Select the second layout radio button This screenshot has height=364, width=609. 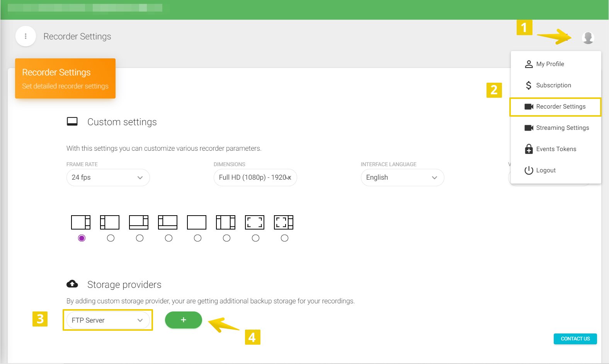[x=111, y=238]
